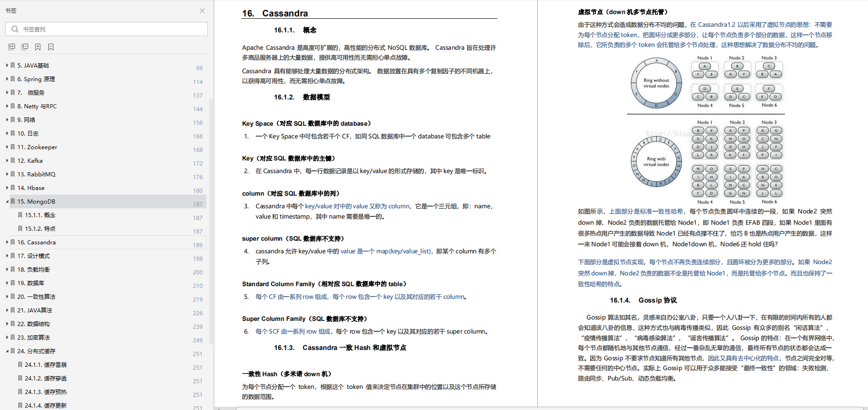Screen dimensions: 868x410
Task: Click bookmark icon beside 11. Zookeeper
Action: (x=13, y=147)
